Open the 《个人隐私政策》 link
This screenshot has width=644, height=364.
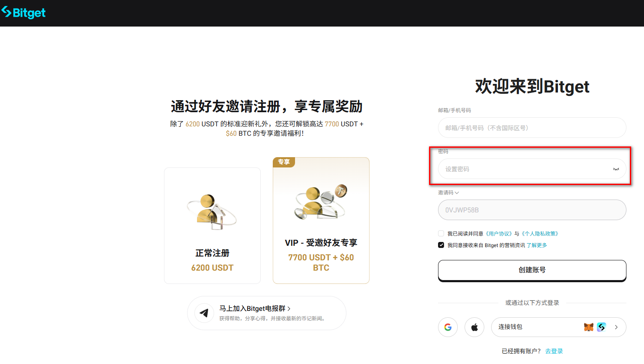pos(540,234)
